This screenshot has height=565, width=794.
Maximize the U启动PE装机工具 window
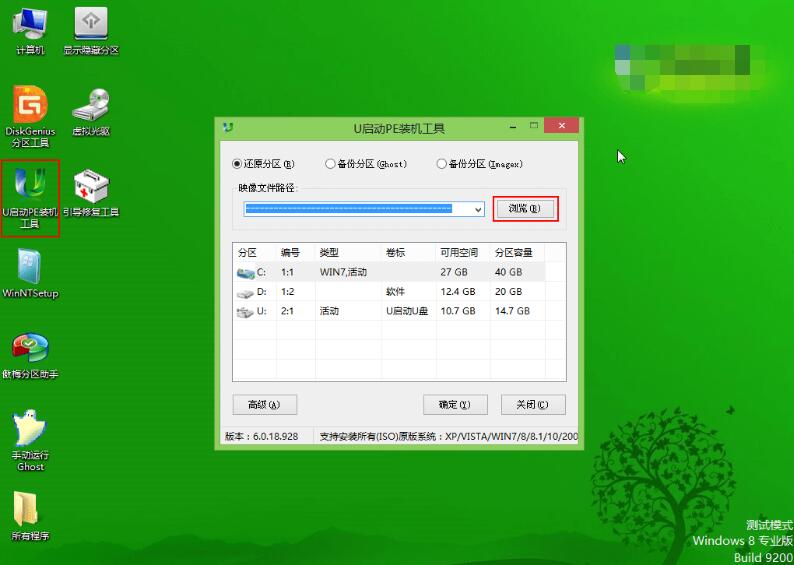534,126
